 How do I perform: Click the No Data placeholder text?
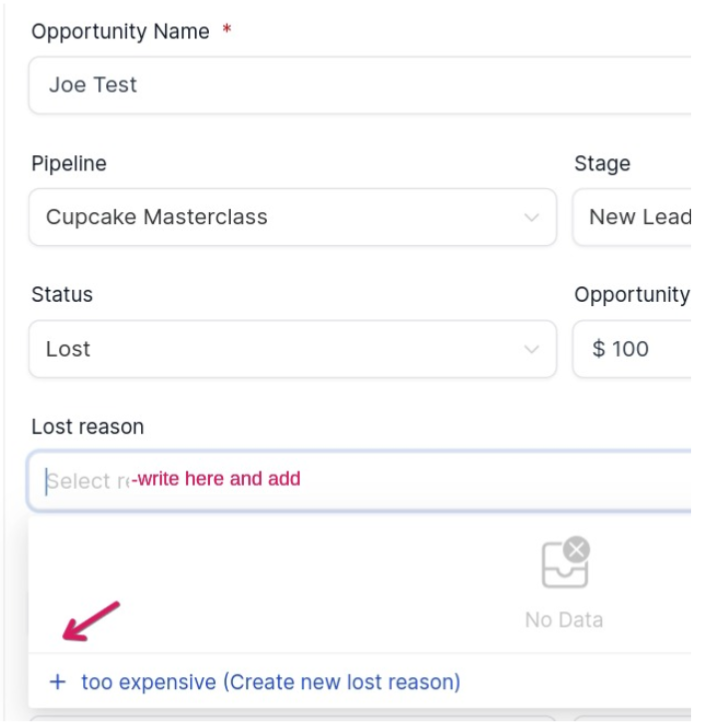[x=564, y=620]
